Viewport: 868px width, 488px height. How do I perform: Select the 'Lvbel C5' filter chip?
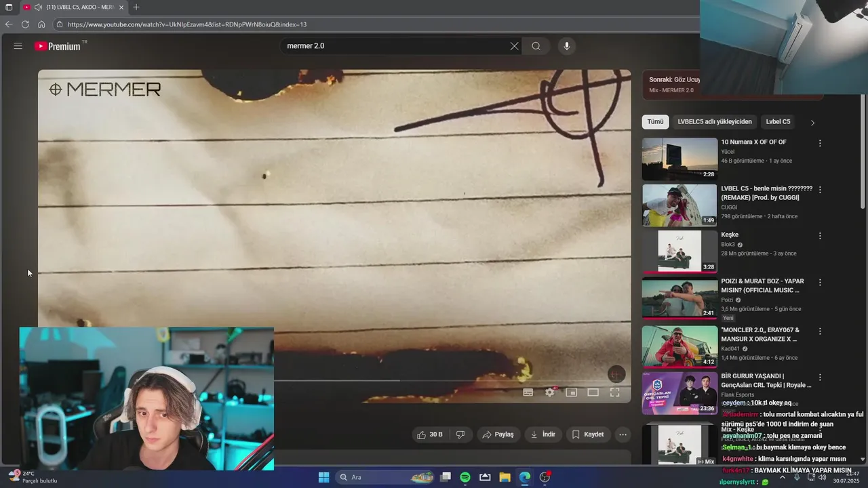coord(778,122)
